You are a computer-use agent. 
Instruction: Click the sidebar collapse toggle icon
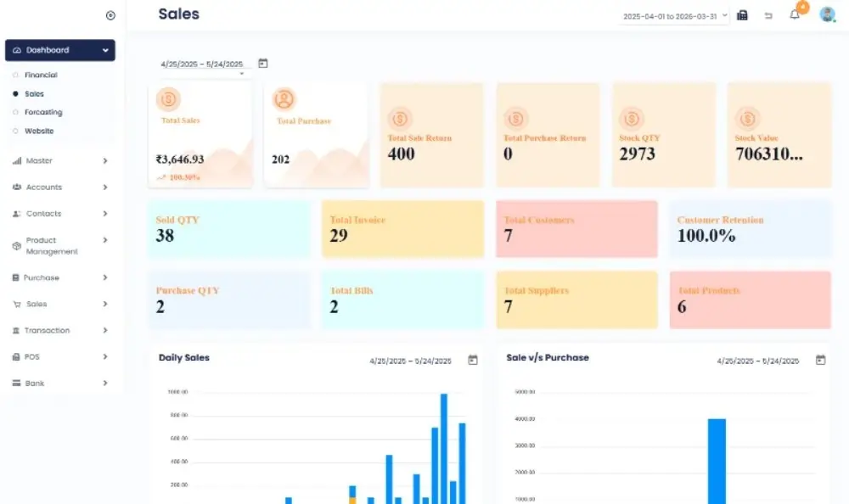(x=110, y=15)
